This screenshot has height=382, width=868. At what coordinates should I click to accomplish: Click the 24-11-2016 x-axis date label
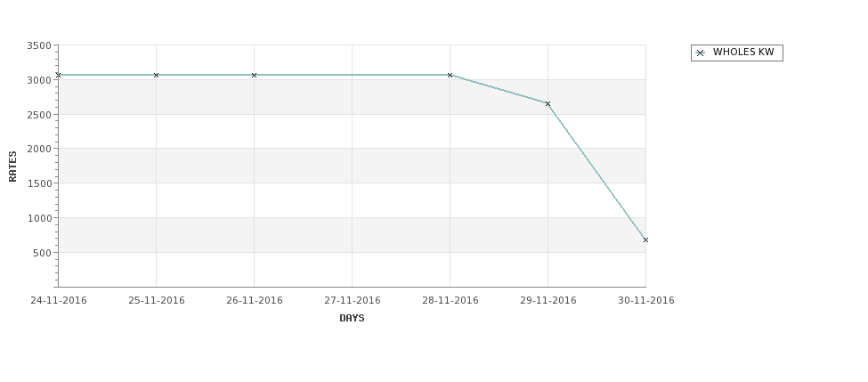tap(59, 301)
